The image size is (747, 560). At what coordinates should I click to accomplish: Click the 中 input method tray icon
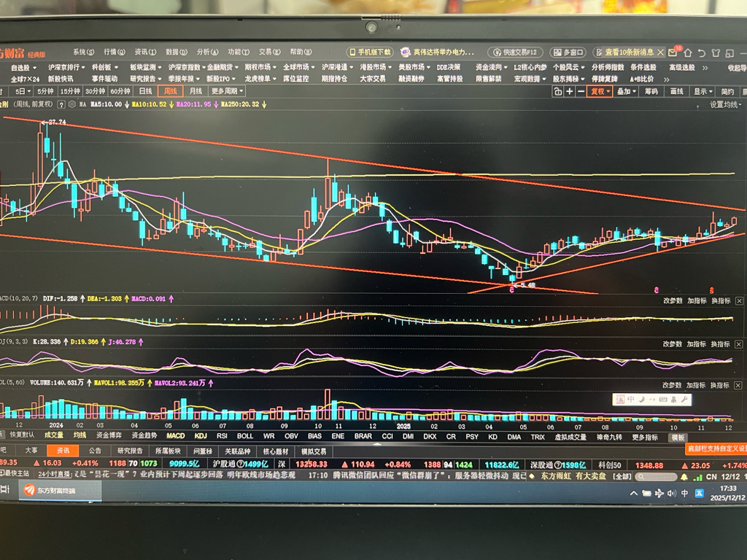[684, 494]
